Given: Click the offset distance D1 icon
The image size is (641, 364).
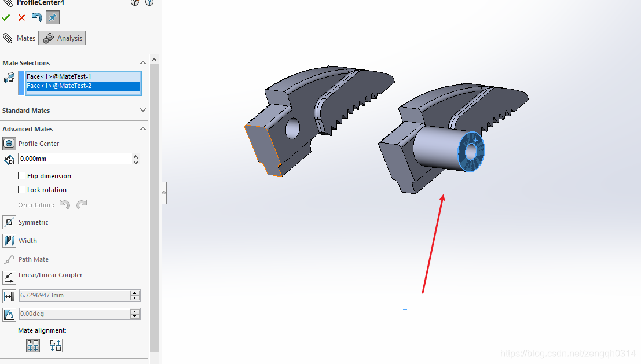Looking at the screenshot, I should (9, 159).
